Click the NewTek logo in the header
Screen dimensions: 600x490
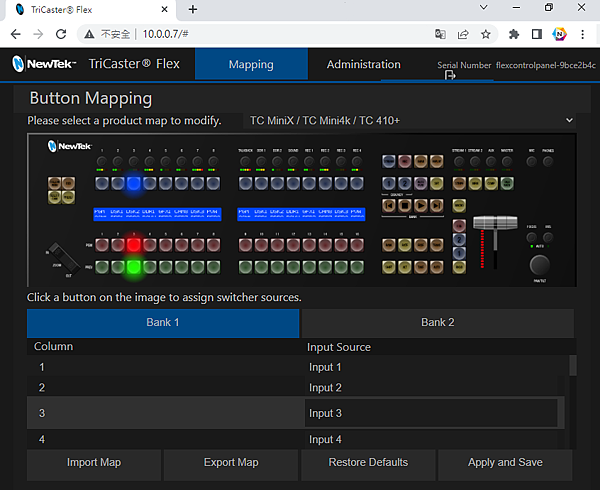click(44, 64)
